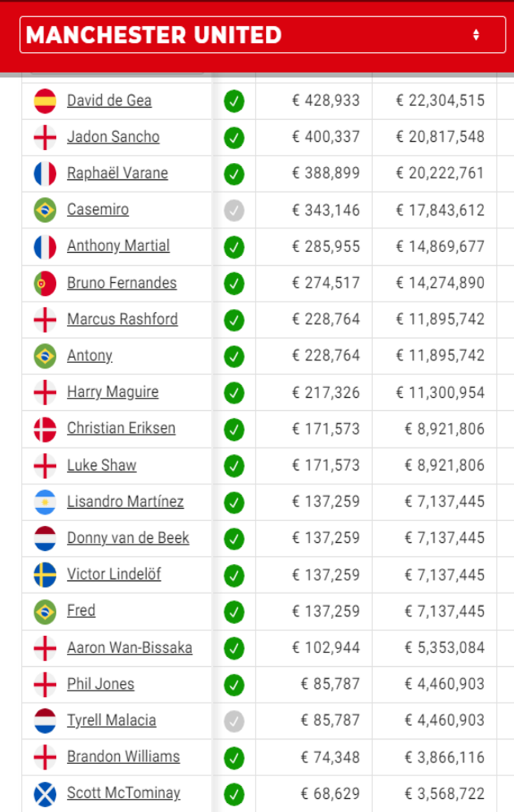Viewport: 514px width, 812px height.
Task: Click the Spain flag beside David de Gea
Action: click(45, 100)
